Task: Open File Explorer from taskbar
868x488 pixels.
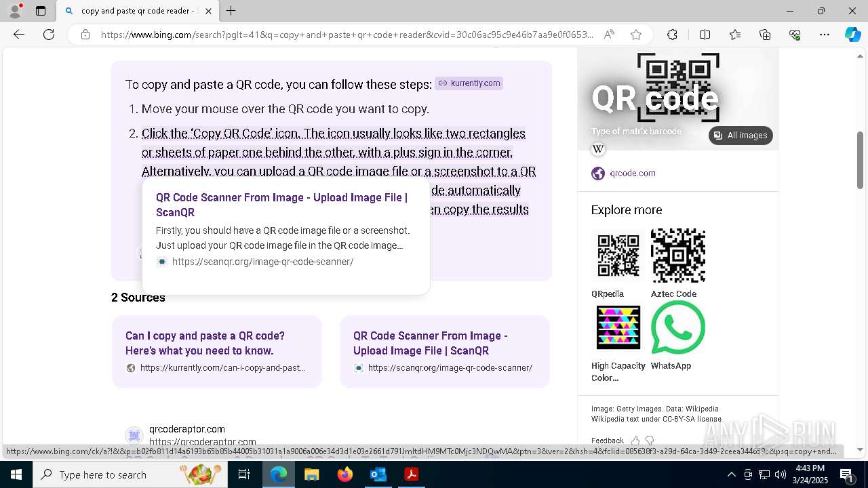Action: (x=312, y=474)
